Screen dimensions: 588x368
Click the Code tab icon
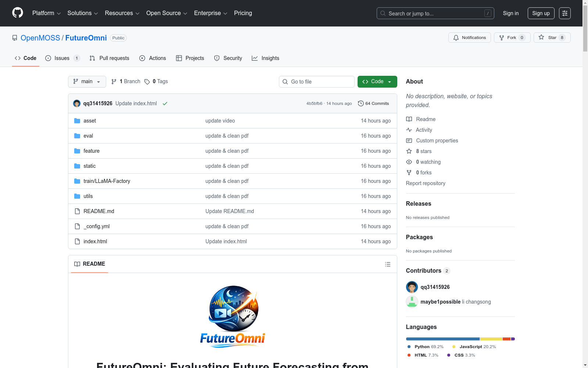tap(18, 58)
